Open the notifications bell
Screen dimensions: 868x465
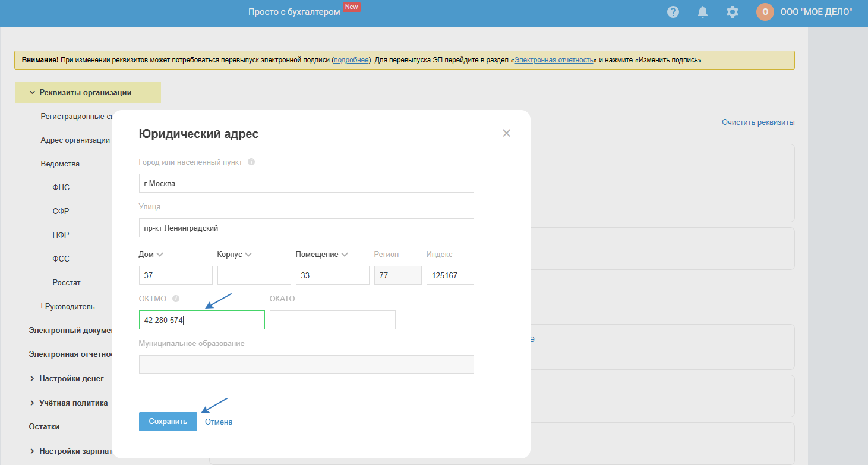tap(703, 12)
